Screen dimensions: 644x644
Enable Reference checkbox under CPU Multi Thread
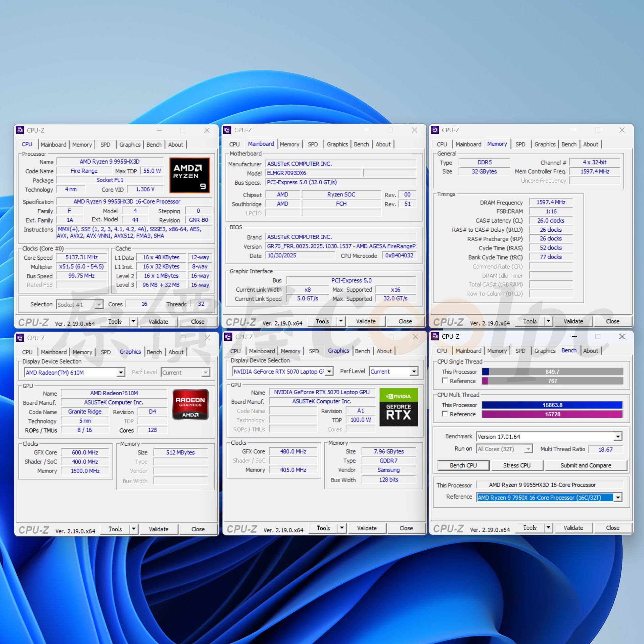coord(445,414)
